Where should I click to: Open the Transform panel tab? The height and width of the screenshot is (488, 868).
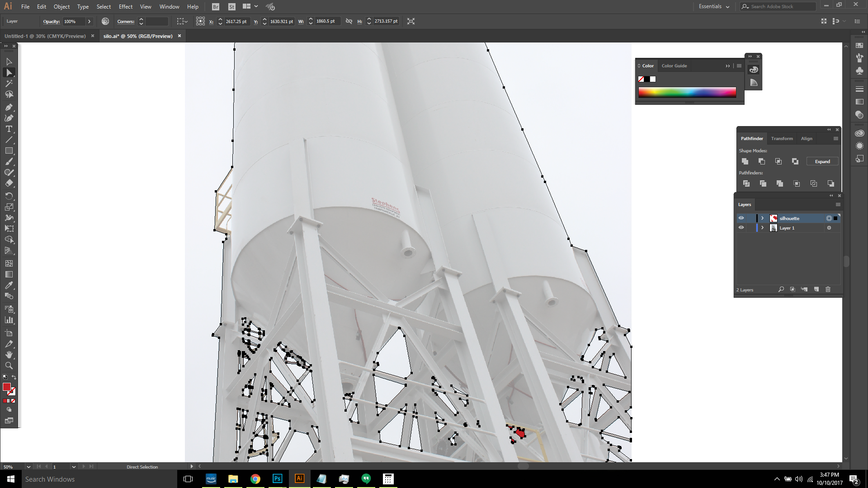click(782, 139)
